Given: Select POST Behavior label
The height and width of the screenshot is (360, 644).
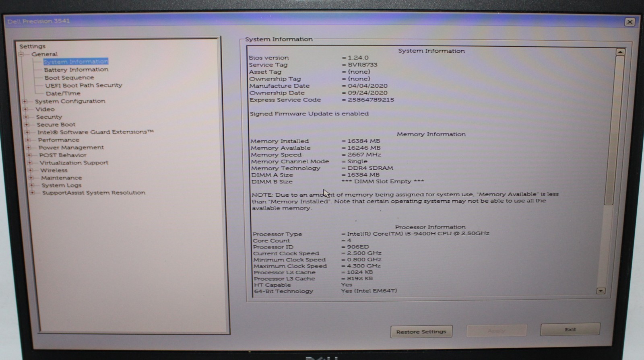Looking at the screenshot, I should (x=62, y=155).
